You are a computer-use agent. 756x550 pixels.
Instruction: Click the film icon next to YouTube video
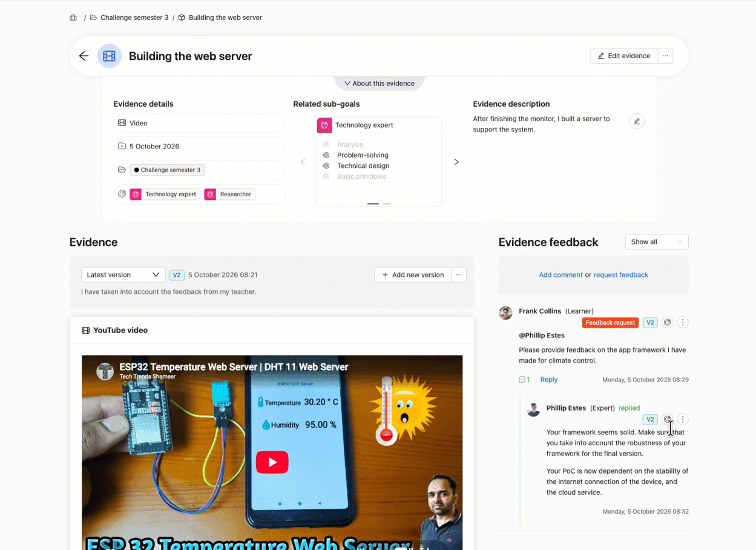point(85,331)
